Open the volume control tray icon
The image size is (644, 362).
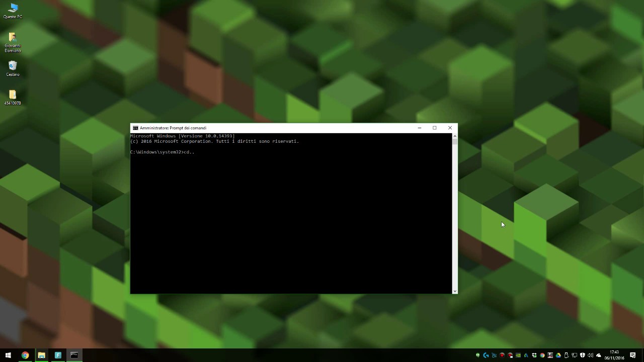(591, 355)
